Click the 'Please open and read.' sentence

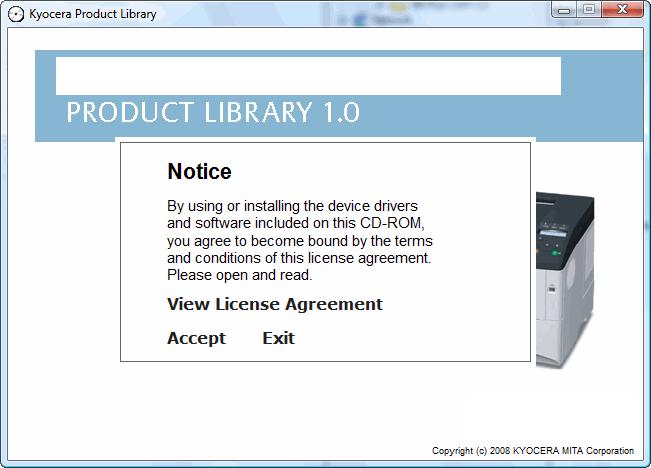point(240,275)
